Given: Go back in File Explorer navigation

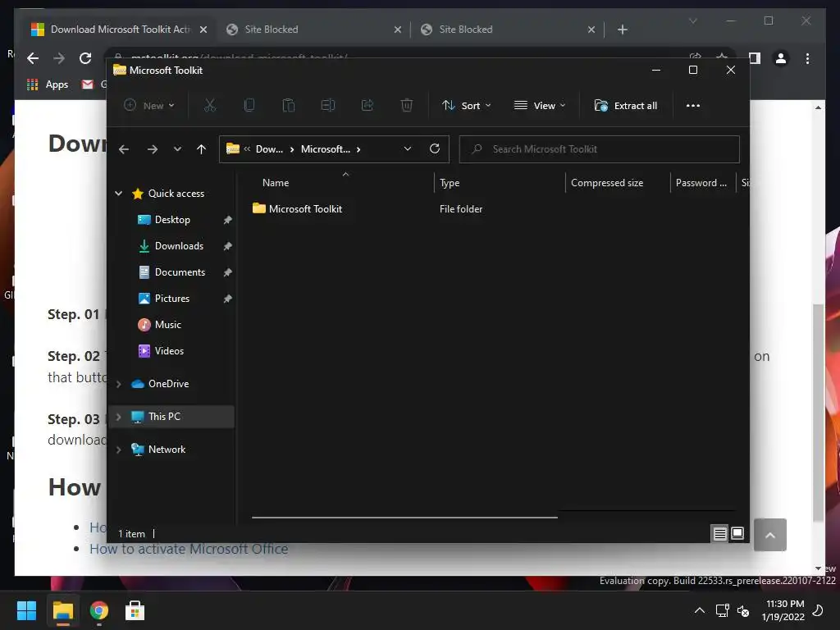Looking at the screenshot, I should point(124,149).
